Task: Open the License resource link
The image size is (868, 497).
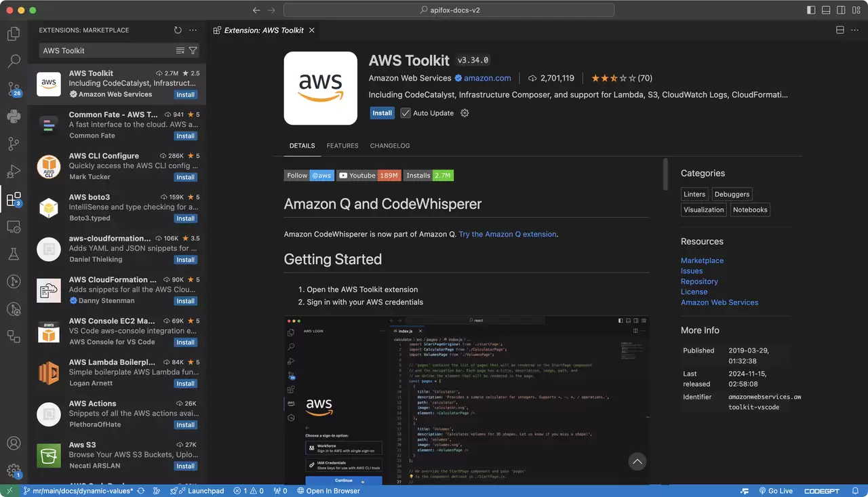Action: [x=694, y=292]
